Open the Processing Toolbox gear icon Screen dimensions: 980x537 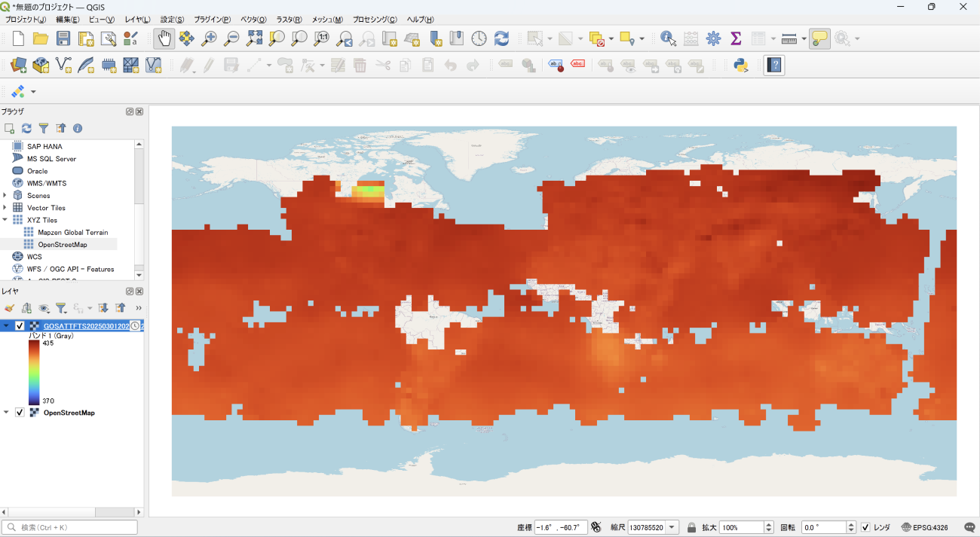click(713, 38)
